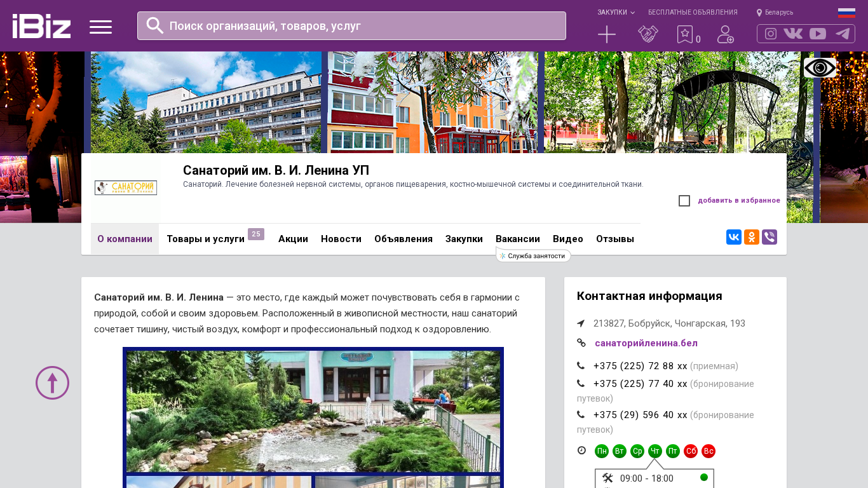
Task: Open the Видео tab
Action: click(568, 239)
